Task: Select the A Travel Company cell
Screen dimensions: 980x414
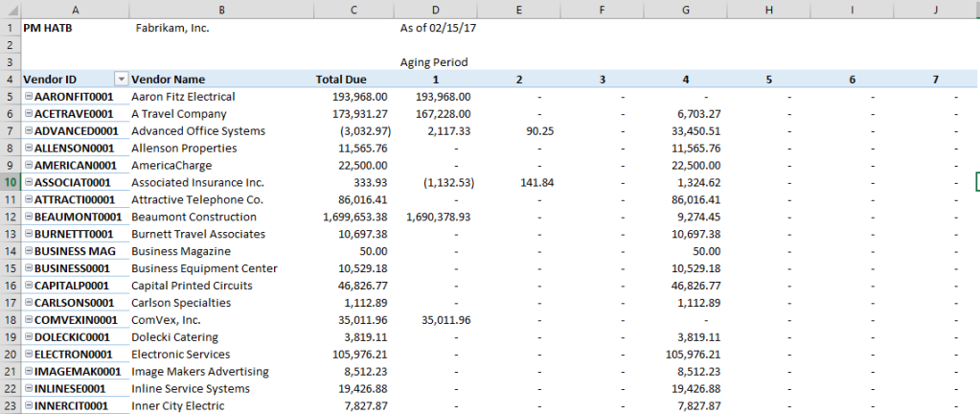Action: tap(222, 114)
